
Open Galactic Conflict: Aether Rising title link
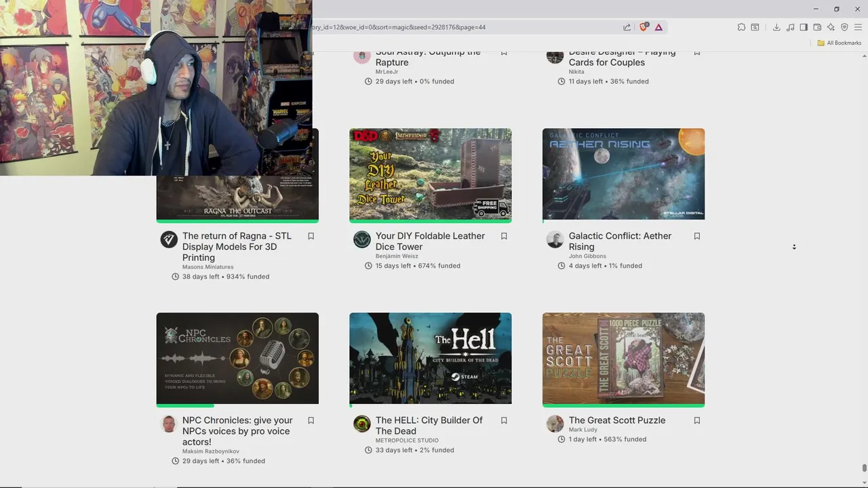[x=620, y=241]
